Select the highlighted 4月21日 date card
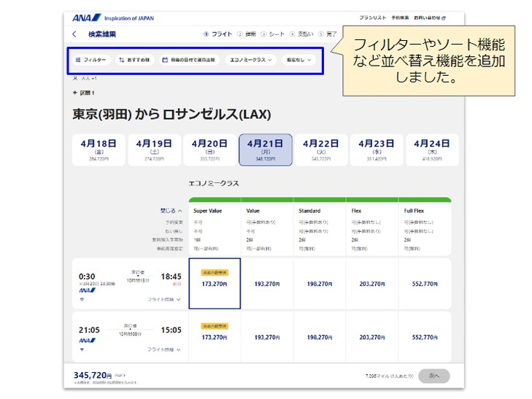Viewport: 532px width, 399px height. pos(266,150)
